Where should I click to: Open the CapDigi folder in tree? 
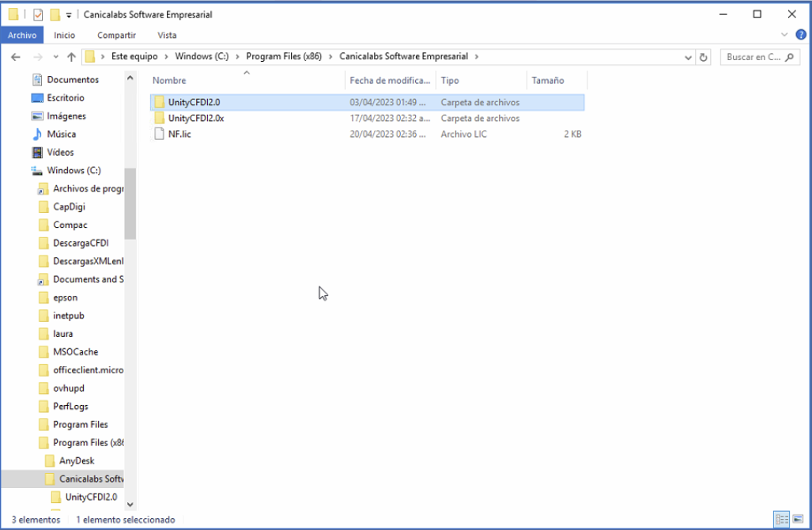tap(69, 206)
